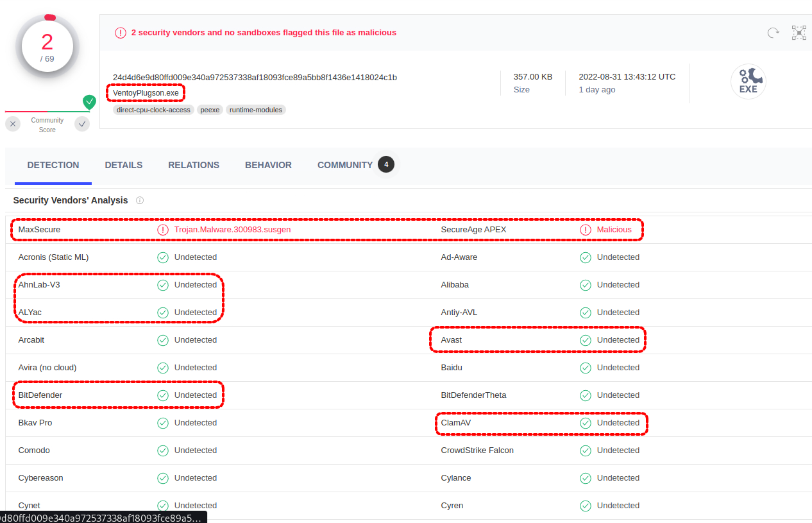
Task: Click the EXE file type icon
Action: pos(748,82)
